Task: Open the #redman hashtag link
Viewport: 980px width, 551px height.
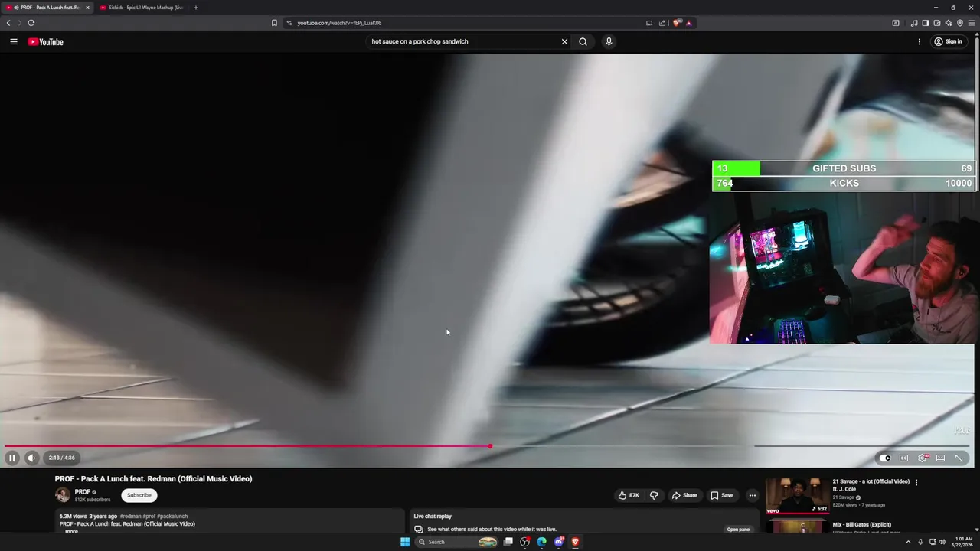Action: (x=131, y=517)
